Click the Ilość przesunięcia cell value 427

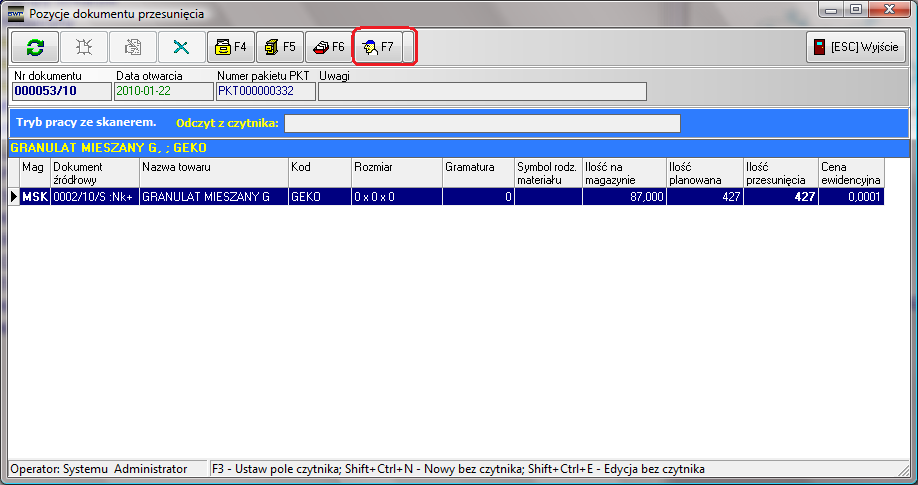pos(779,197)
